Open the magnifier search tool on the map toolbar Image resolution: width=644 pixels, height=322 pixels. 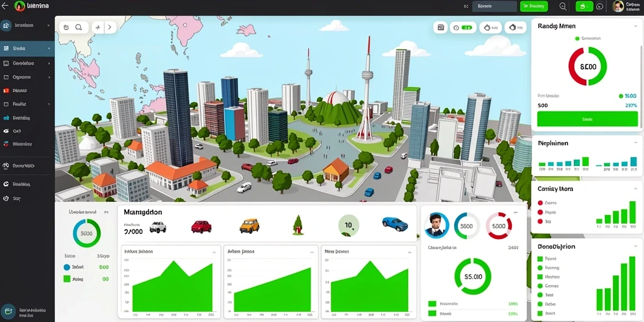tap(79, 28)
